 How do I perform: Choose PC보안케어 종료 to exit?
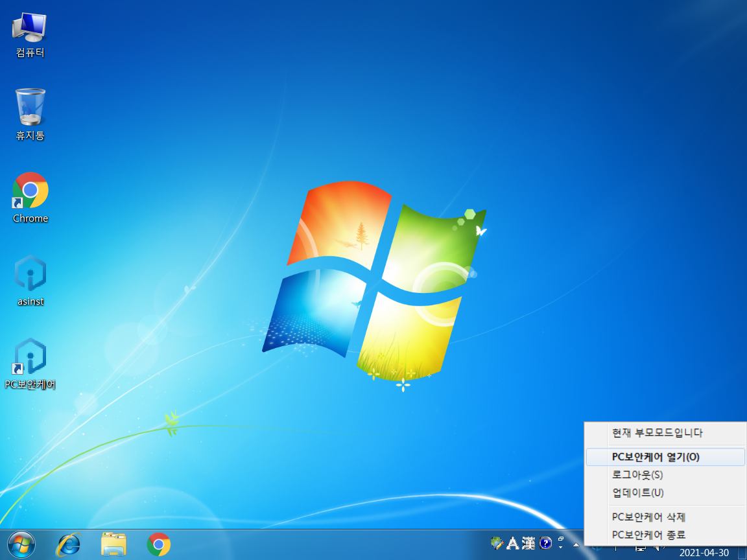(665, 535)
